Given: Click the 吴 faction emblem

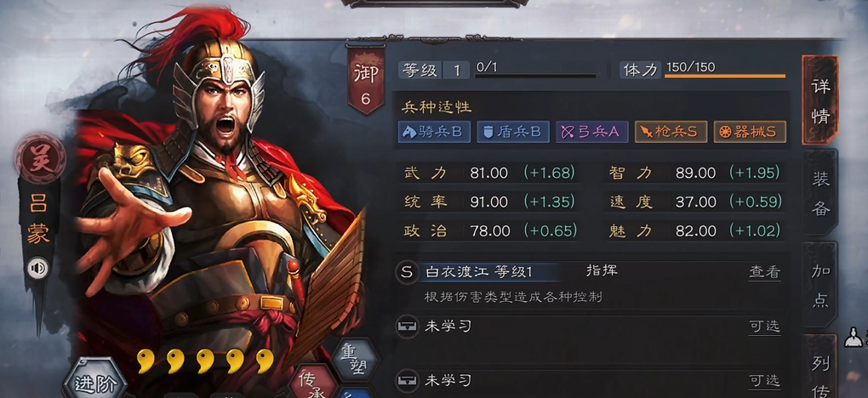Looking at the screenshot, I should coord(40,158).
